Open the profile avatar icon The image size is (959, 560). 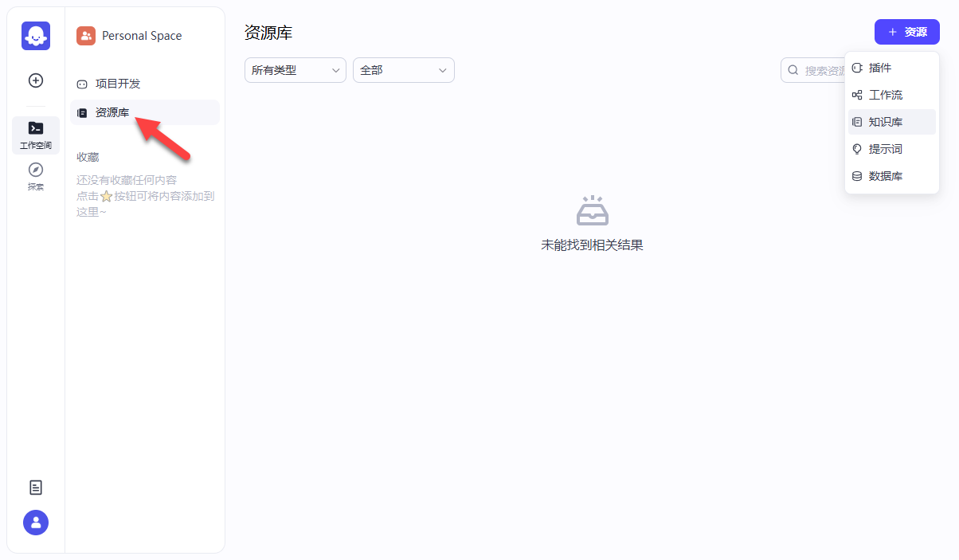[35, 523]
